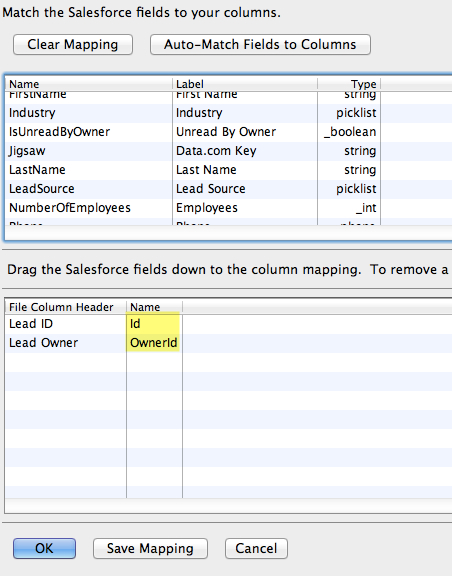Select the NumberOfEmployees field row

[x=229, y=208]
